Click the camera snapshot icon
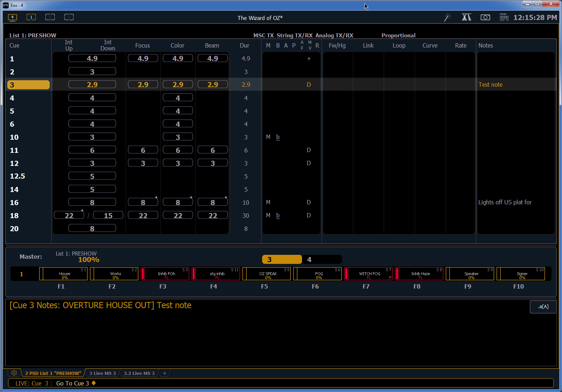 (485, 17)
